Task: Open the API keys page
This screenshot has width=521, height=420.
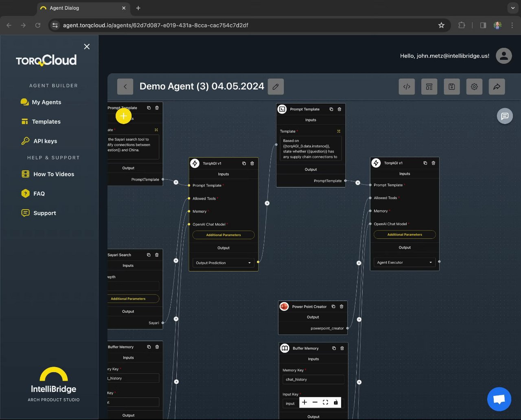Action: click(39, 141)
